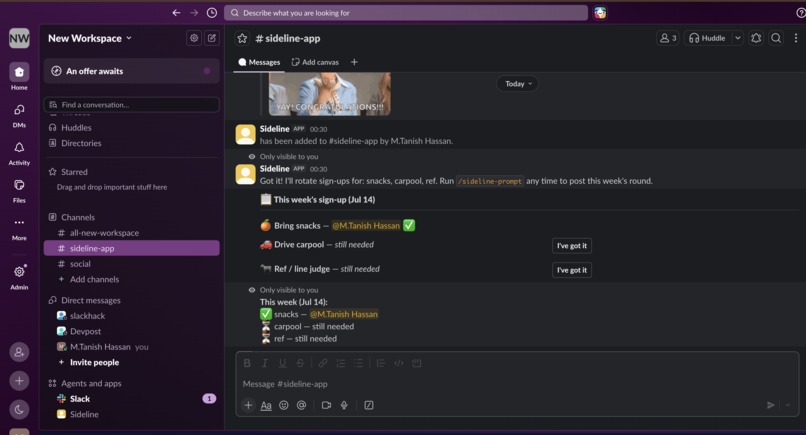This screenshot has width=806, height=435.
Task: Toggle strikethrough formatting
Action: pyautogui.click(x=300, y=363)
